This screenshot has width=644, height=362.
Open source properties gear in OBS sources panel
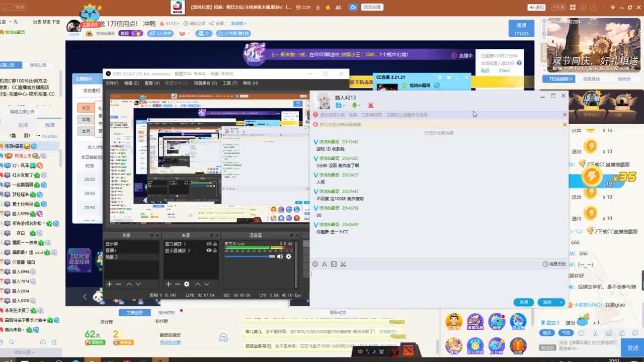pyautogui.click(x=187, y=284)
